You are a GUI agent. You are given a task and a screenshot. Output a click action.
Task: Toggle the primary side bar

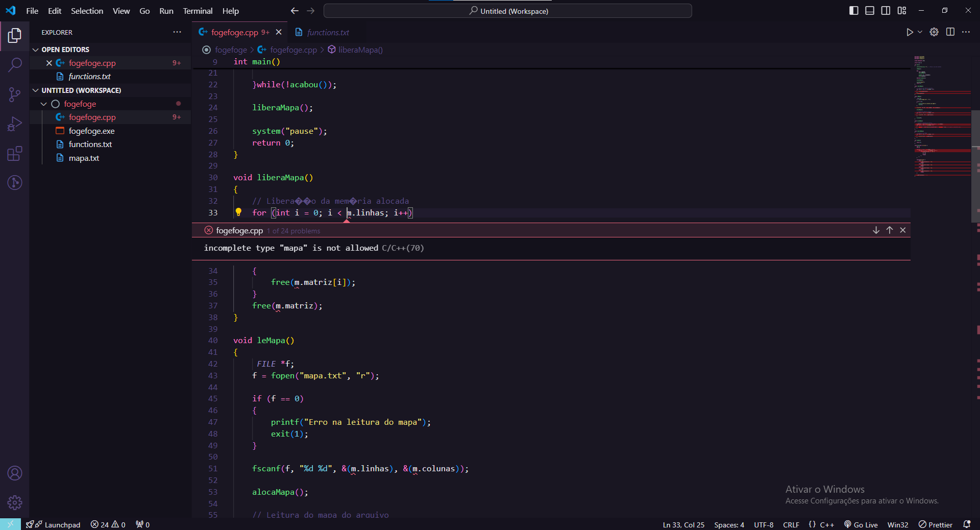coord(854,11)
